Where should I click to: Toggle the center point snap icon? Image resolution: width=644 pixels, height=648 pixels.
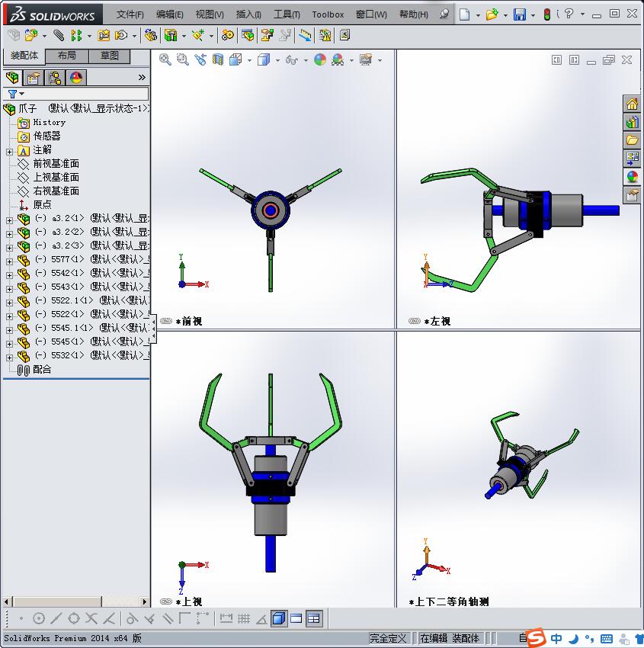pos(38,619)
